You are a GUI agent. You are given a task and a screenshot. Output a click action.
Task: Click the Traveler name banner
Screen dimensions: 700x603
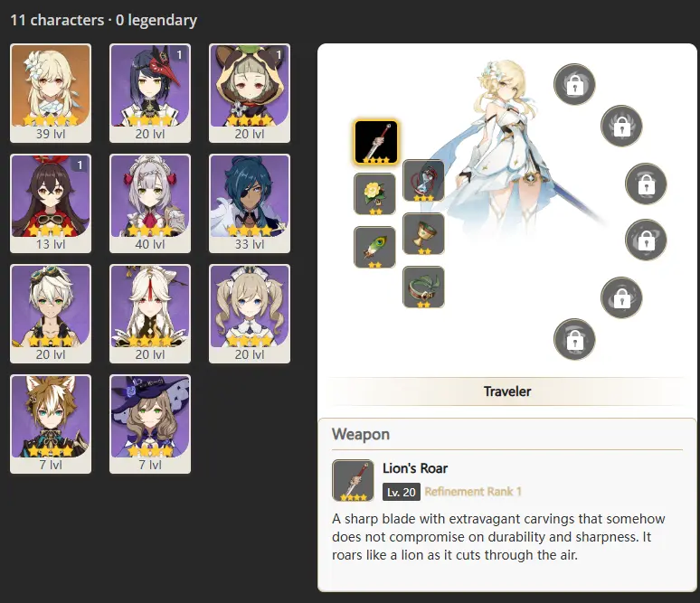[x=506, y=391]
